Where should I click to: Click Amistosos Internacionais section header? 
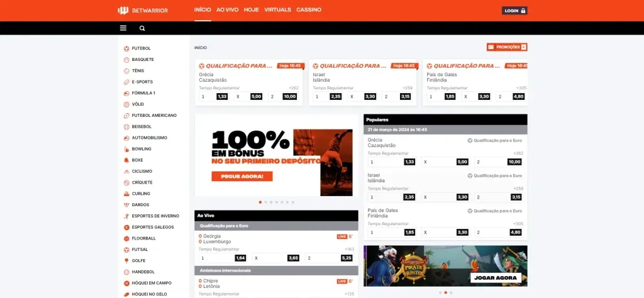click(x=277, y=270)
